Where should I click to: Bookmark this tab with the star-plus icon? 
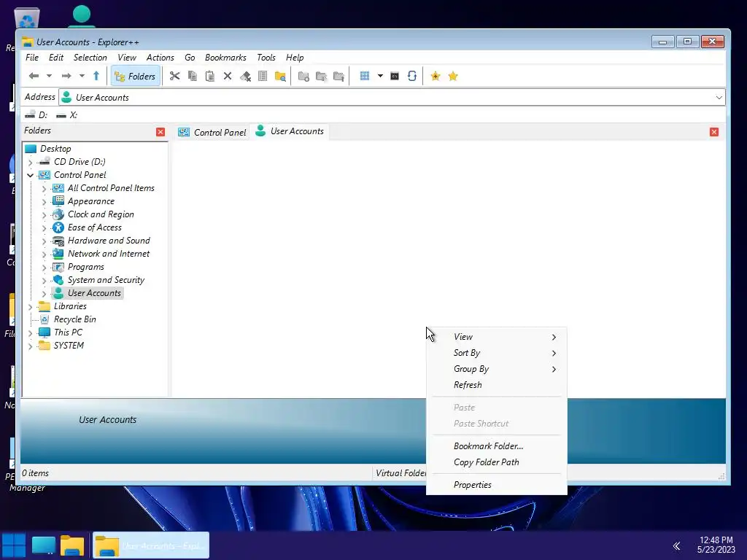pos(436,76)
